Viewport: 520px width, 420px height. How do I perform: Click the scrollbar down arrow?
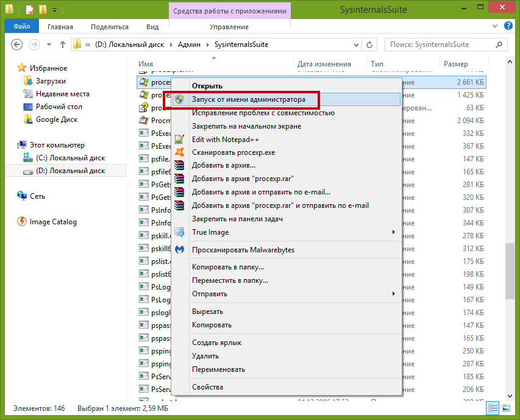pos(510,396)
